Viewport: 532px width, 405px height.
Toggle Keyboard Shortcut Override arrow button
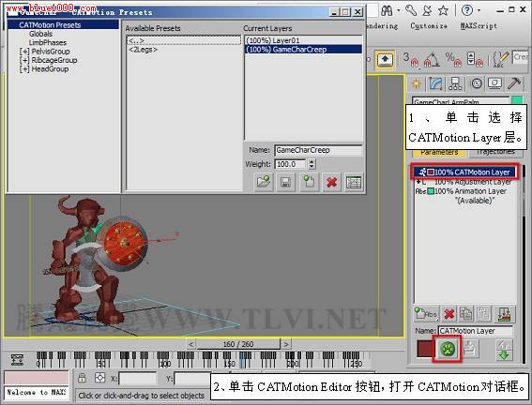(385, 60)
